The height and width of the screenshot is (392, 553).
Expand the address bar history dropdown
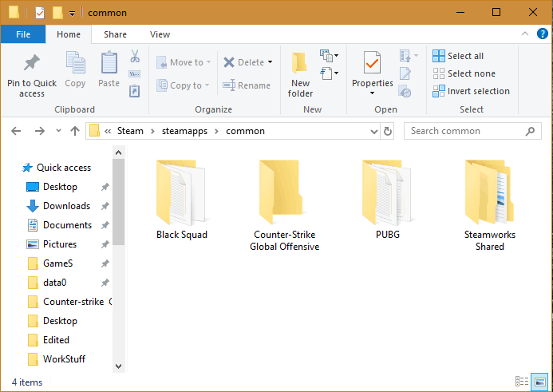[373, 132]
